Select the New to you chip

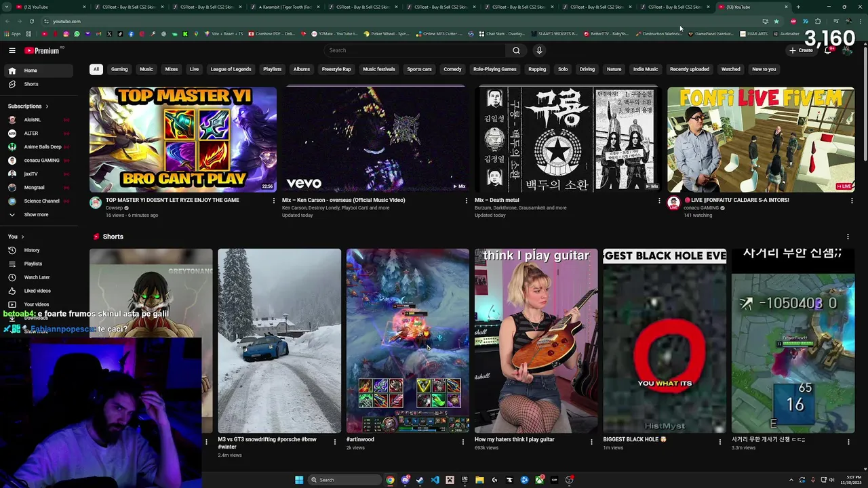point(764,69)
